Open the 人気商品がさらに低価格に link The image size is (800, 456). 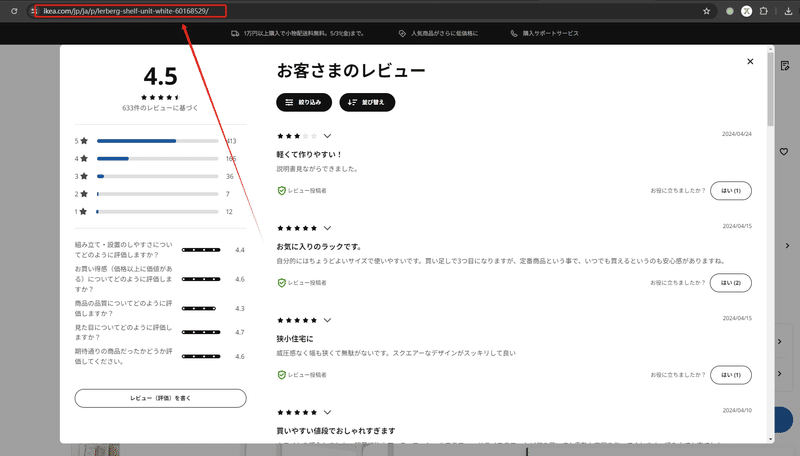pos(444,33)
